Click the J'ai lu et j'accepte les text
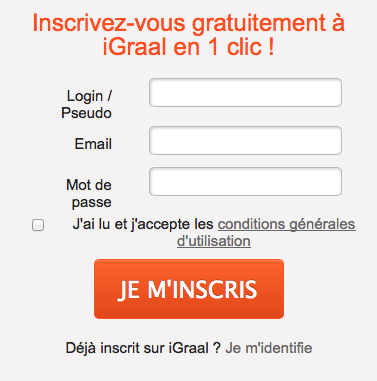 (143, 224)
